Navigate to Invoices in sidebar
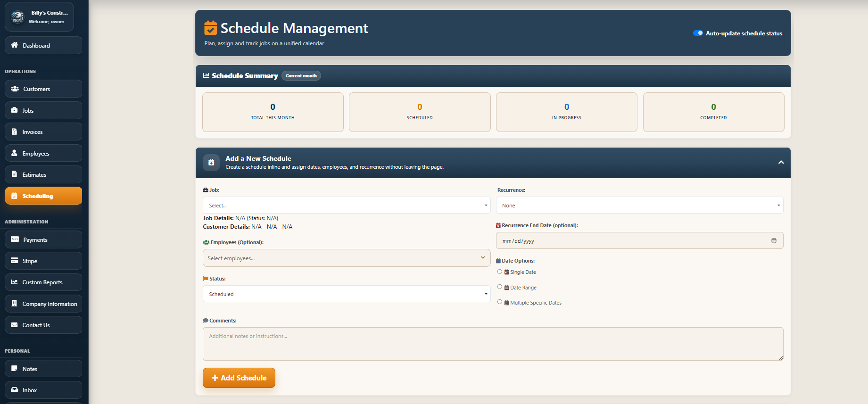 (x=43, y=132)
